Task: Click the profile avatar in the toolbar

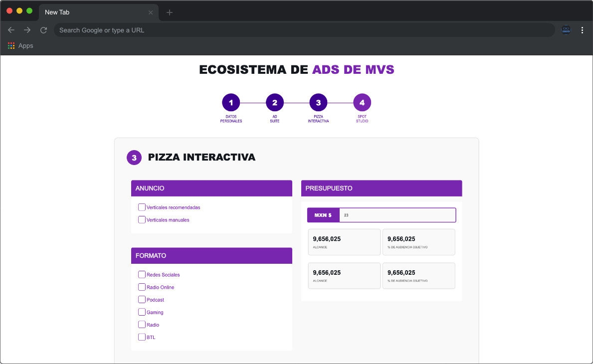Action: click(x=566, y=30)
